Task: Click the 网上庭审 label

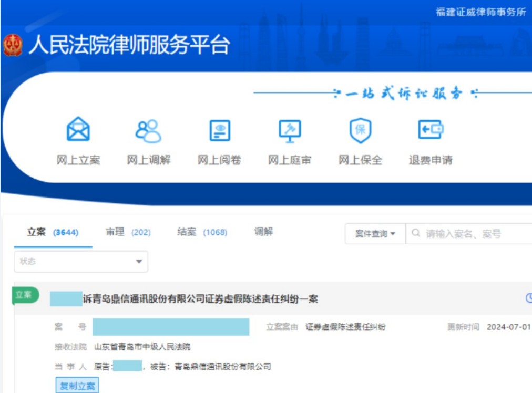Action: coord(290,160)
